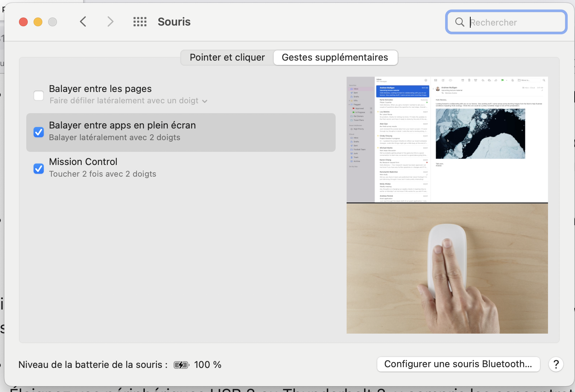Click the Mail app preview screenshot
The height and width of the screenshot is (392, 575).
tap(447, 139)
